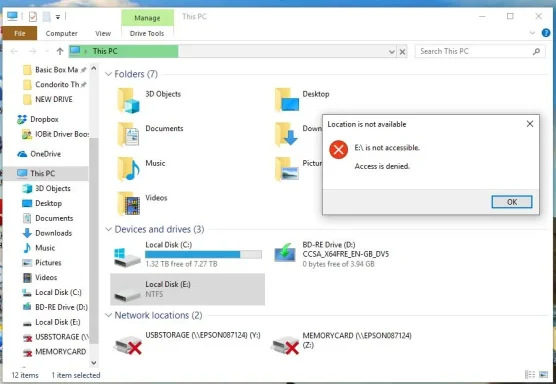
Task: Click the navigation pane scroll down arrow
Action: click(94, 362)
